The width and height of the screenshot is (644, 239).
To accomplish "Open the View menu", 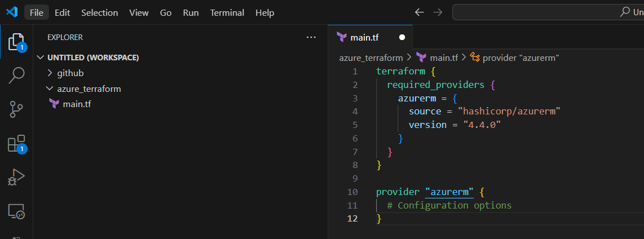I will tap(139, 13).
